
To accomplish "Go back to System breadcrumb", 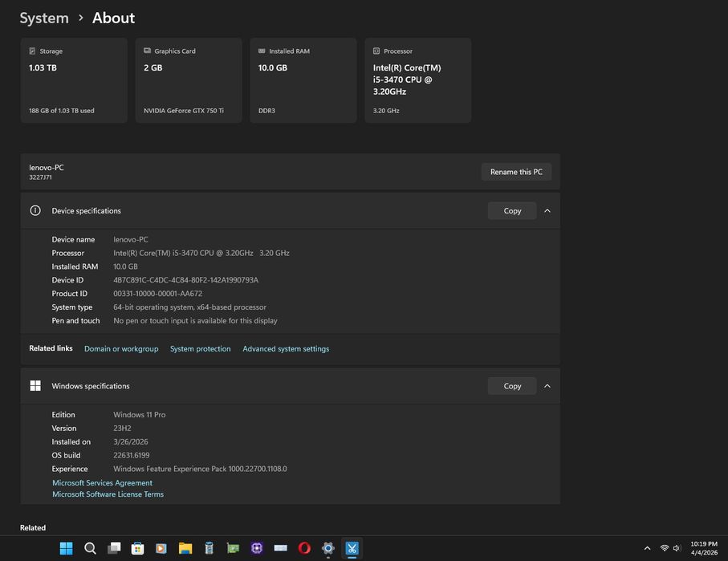I will click(x=44, y=18).
